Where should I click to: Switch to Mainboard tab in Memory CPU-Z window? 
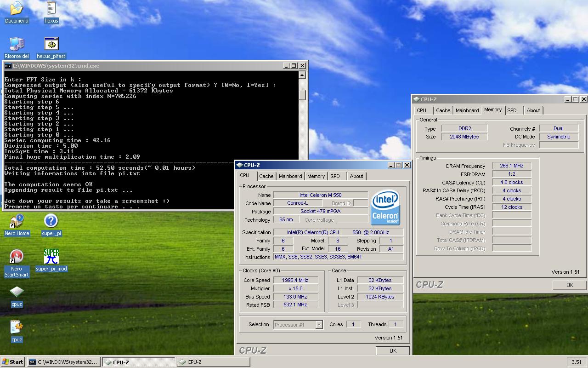coord(468,110)
